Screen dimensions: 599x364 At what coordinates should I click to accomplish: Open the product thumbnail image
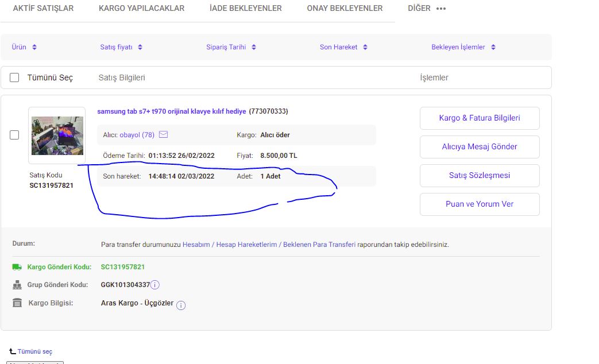click(x=57, y=135)
